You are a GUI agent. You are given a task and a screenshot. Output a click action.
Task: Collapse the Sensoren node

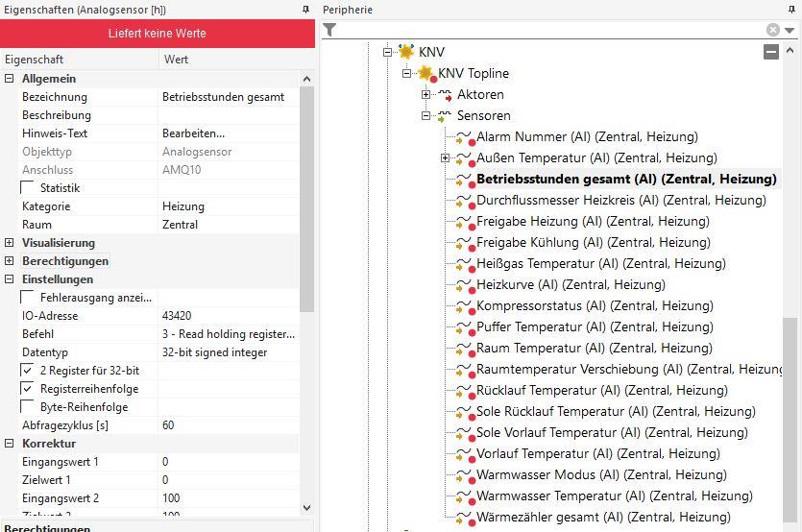[425, 116]
